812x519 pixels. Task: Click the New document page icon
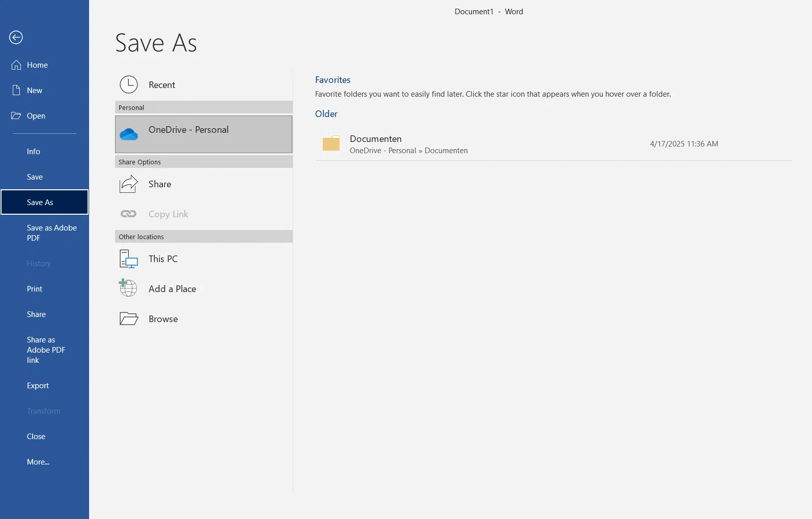pos(16,90)
